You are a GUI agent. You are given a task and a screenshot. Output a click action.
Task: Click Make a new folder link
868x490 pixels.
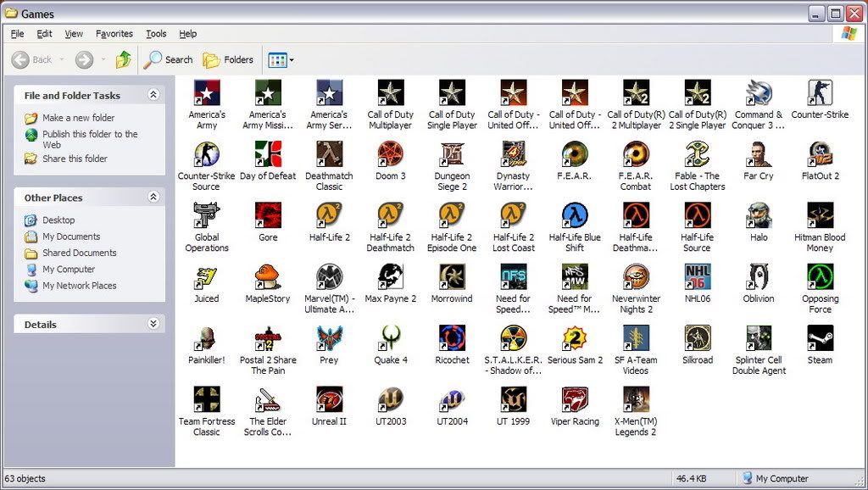tap(78, 118)
